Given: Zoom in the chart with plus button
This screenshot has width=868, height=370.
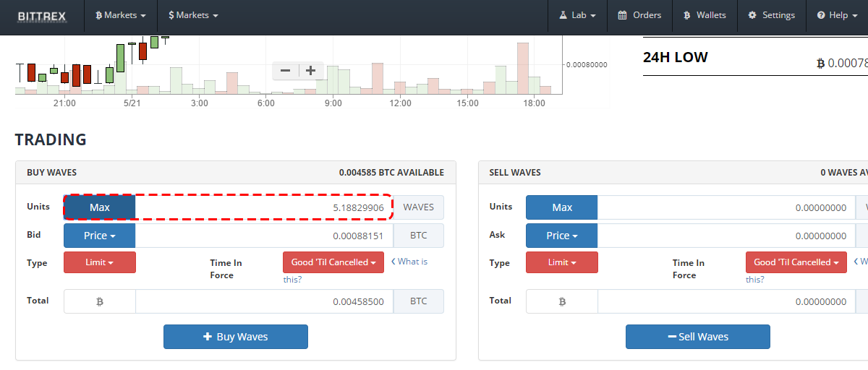Looking at the screenshot, I should (x=310, y=71).
